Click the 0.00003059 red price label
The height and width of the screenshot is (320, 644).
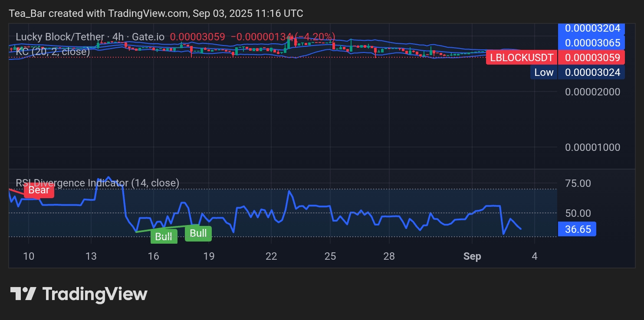pyautogui.click(x=591, y=57)
